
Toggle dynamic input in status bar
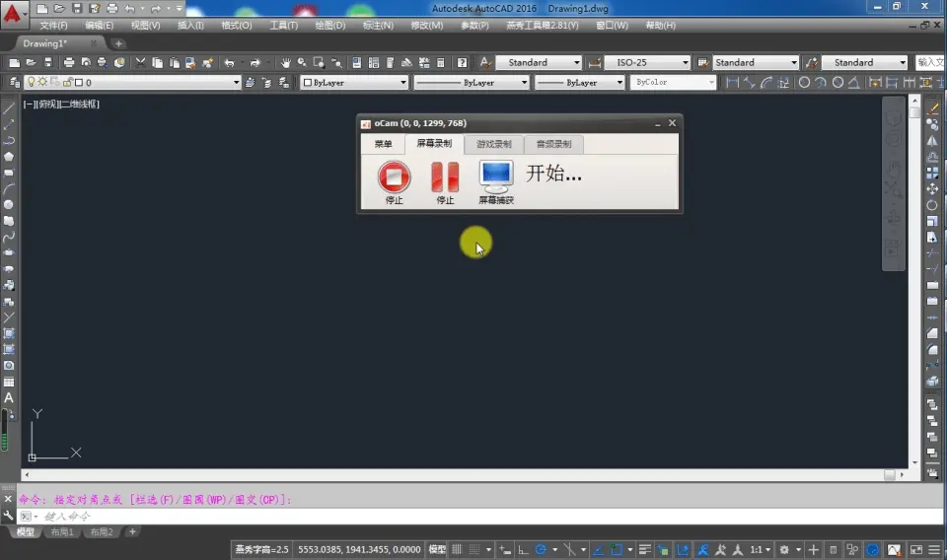[x=505, y=550]
